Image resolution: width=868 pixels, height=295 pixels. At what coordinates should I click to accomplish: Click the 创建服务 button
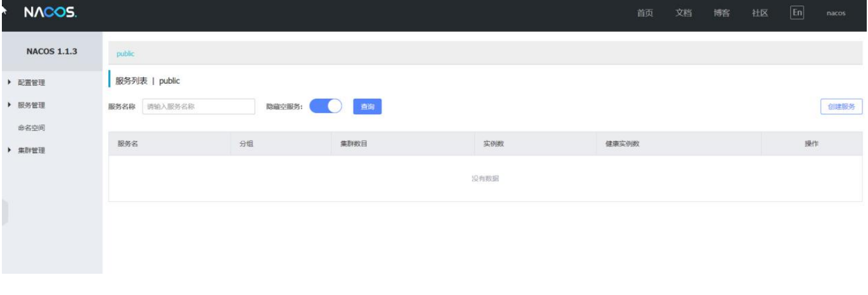841,107
